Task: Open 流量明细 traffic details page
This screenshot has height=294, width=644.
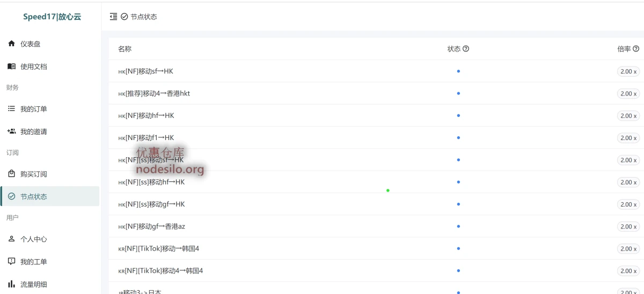Action: pyautogui.click(x=50, y=284)
